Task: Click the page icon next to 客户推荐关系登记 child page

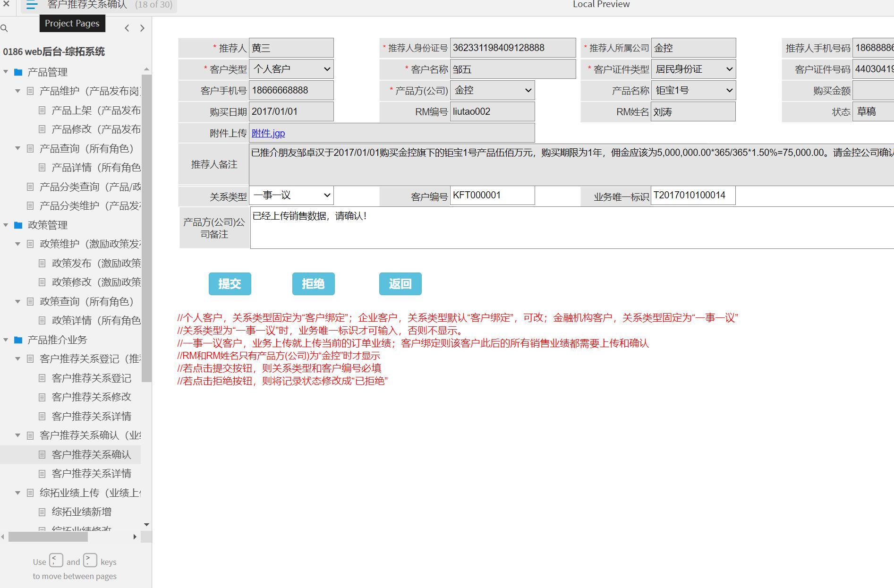Action: (x=42, y=378)
